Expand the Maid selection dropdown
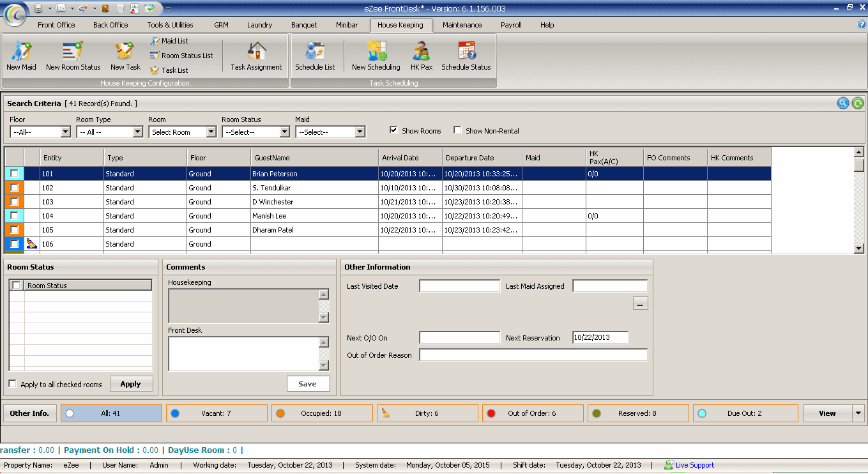The height and width of the screenshot is (474, 868). (x=360, y=132)
